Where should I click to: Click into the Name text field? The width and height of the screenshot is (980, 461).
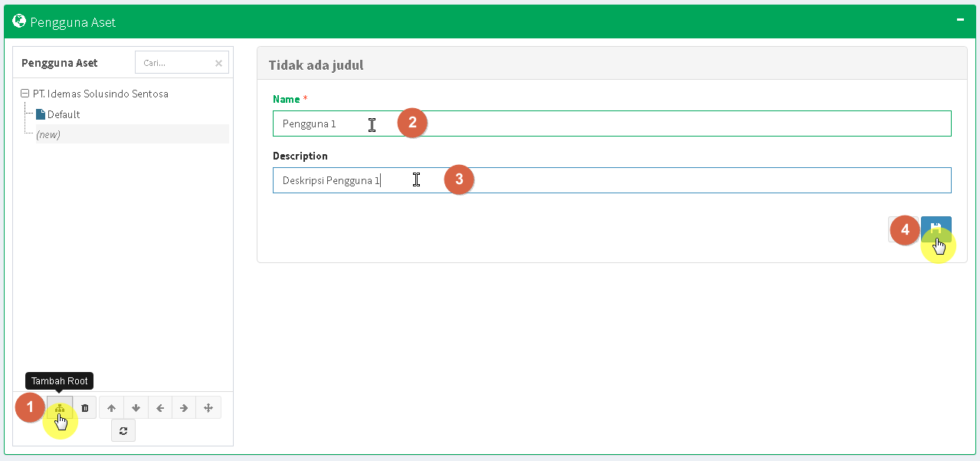click(611, 123)
